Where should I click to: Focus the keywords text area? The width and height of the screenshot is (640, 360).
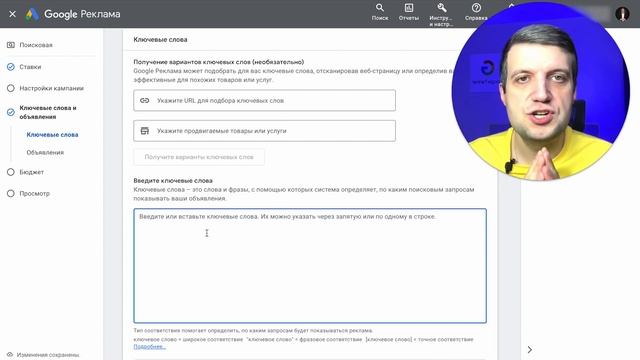pos(310,266)
